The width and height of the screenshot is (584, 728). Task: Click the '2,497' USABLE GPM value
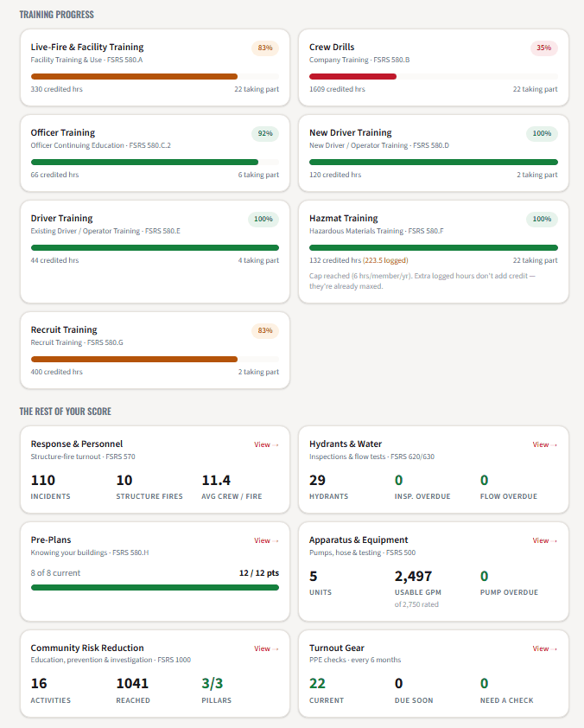[x=413, y=576]
